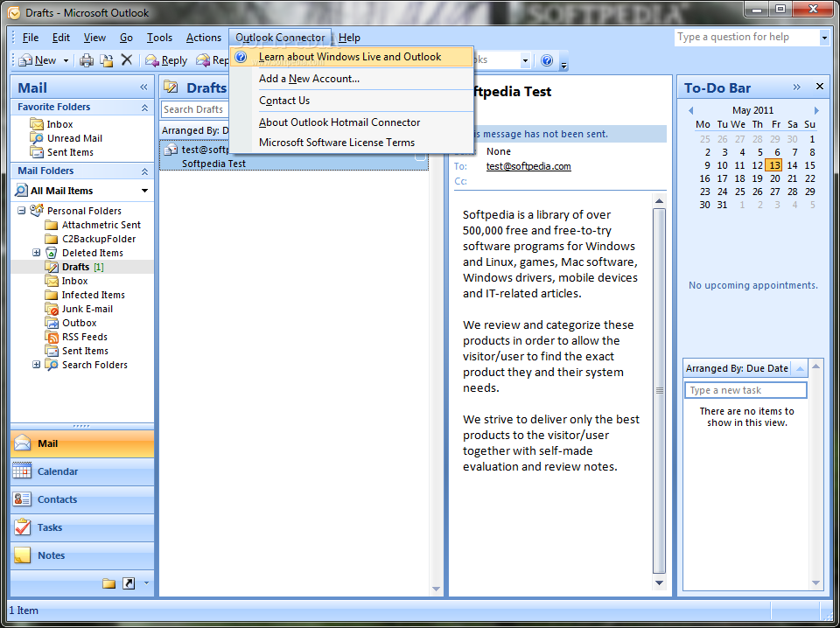Click the New mail toolbar button
This screenshot has height=628, width=840.
38,60
